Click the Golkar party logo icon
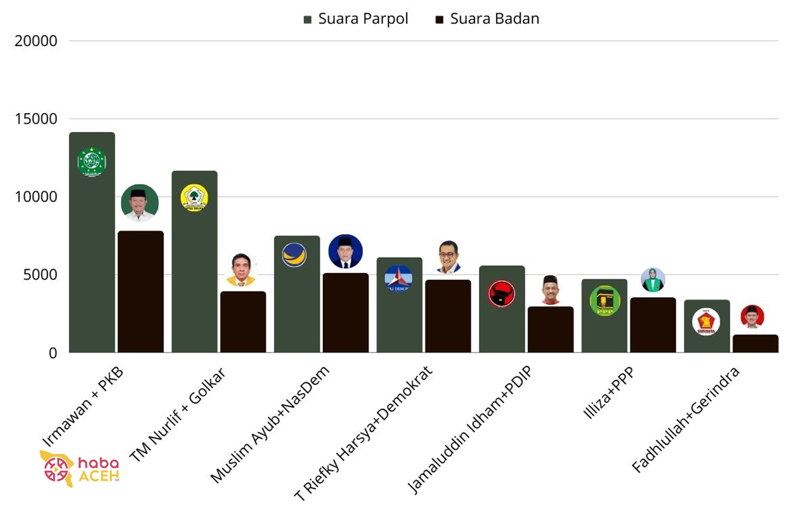The image size is (812, 508). pyautogui.click(x=194, y=197)
